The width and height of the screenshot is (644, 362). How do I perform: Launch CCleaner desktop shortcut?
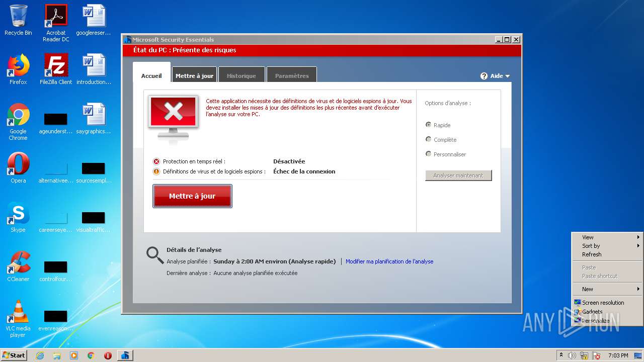coord(18,266)
